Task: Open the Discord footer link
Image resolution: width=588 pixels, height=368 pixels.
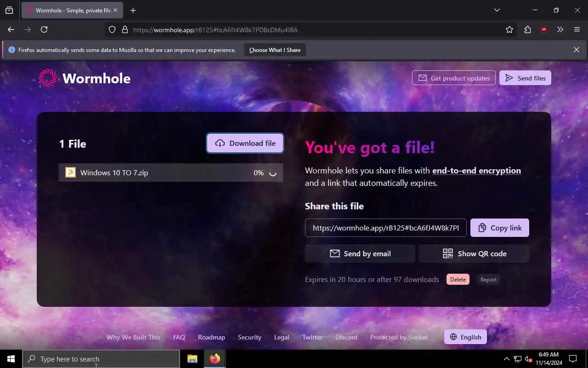Action: [346, 337]
